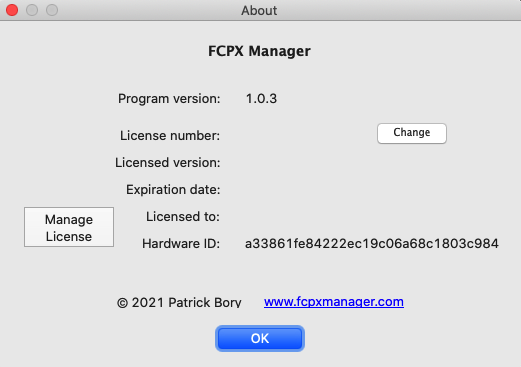521x367 pixels.
Task: Click the 1.0.3 version number
Action: coord(261,99)
